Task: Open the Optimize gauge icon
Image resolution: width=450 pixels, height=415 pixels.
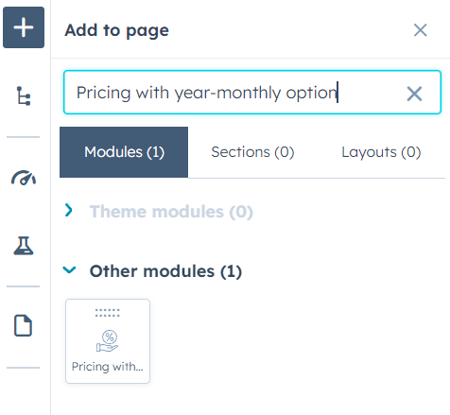Action: coord(23,178)
